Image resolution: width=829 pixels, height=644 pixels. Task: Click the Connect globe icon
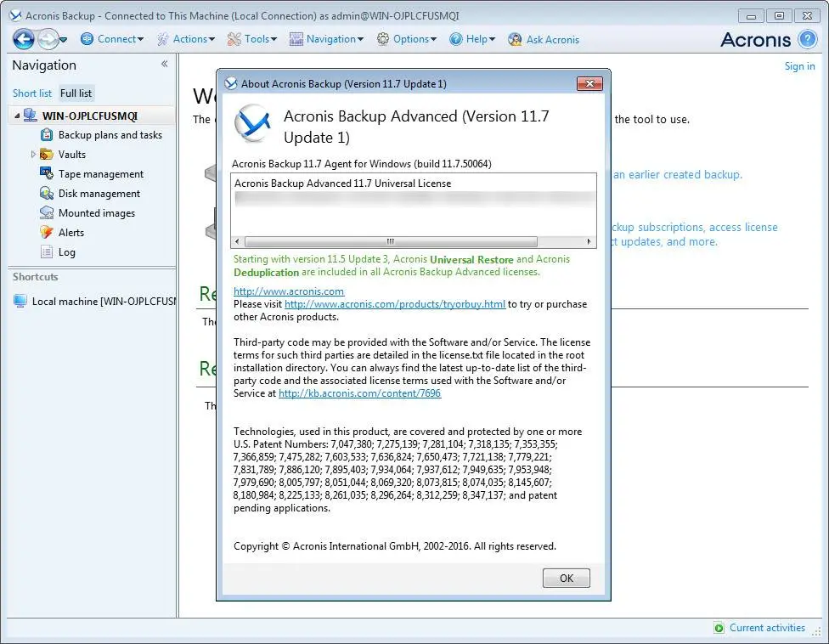87,39
